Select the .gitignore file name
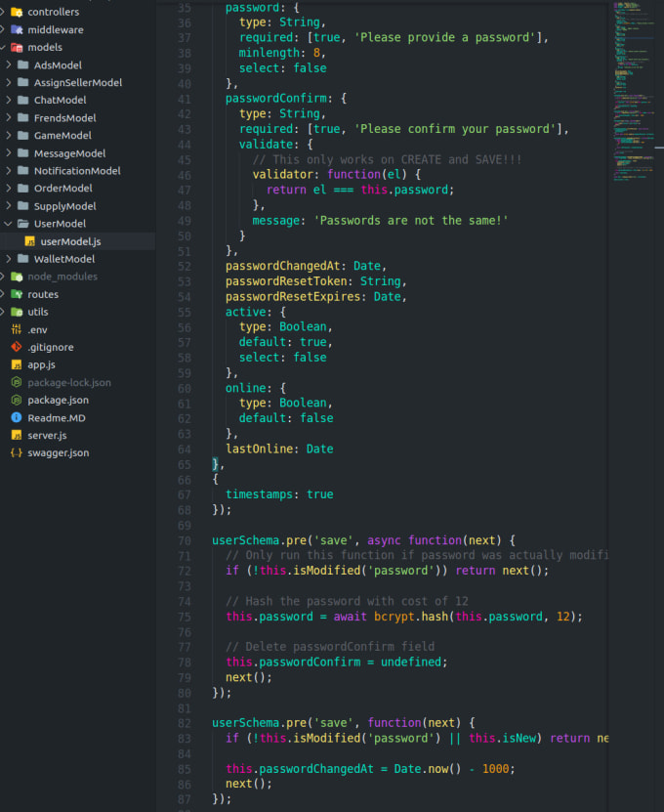 coord(50,348)
